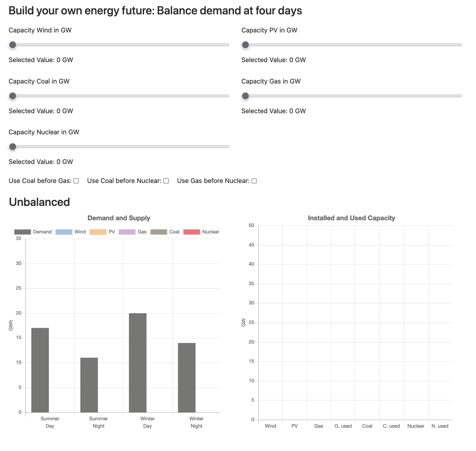Click the 'Demand and Supply' chart title

click(119, 218)
